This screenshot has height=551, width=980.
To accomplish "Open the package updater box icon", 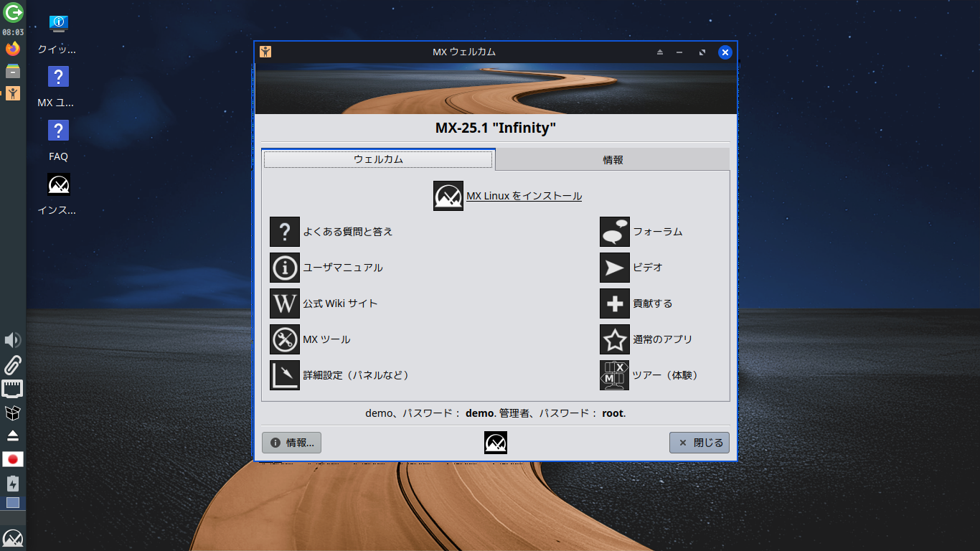I will [13, 413].
